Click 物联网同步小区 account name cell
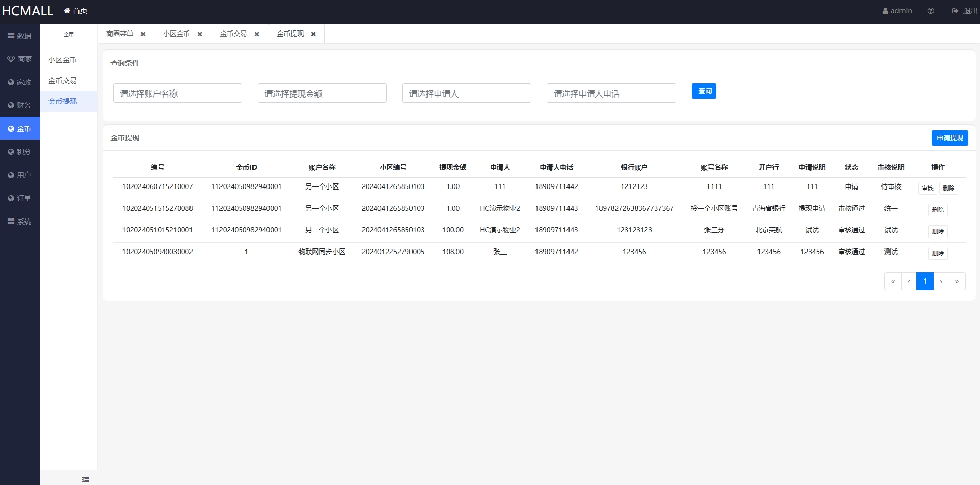980x485 pixels. point(322,252)
